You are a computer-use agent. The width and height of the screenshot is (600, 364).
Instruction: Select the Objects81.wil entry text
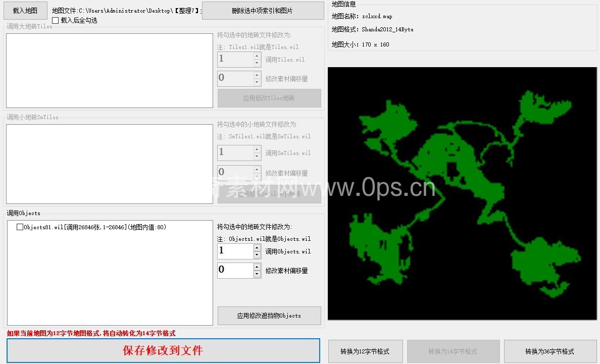[95, 227]
